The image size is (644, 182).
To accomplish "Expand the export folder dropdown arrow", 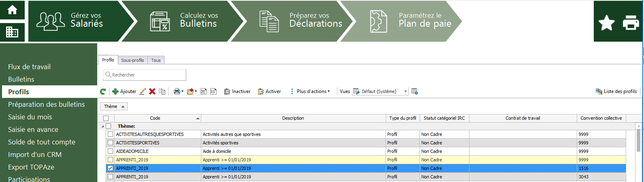I will coord(196,91).
